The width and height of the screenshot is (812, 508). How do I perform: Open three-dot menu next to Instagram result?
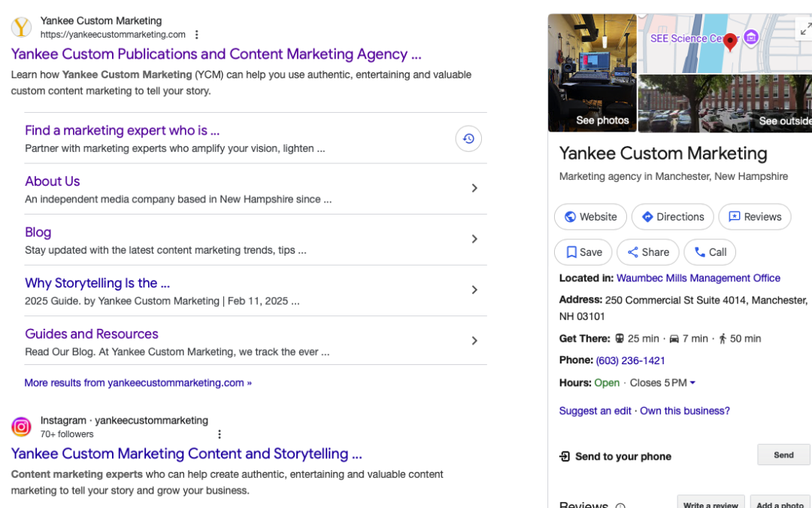tap(220, 434)
